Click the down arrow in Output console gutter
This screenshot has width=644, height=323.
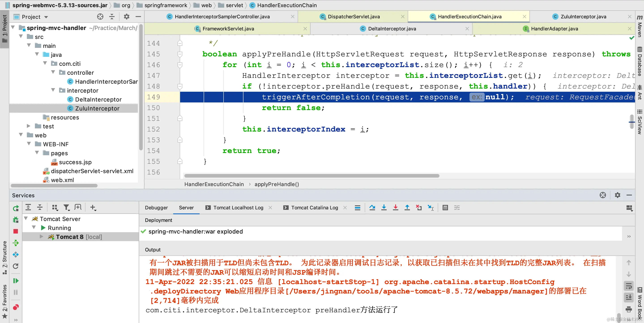[629, 274]
